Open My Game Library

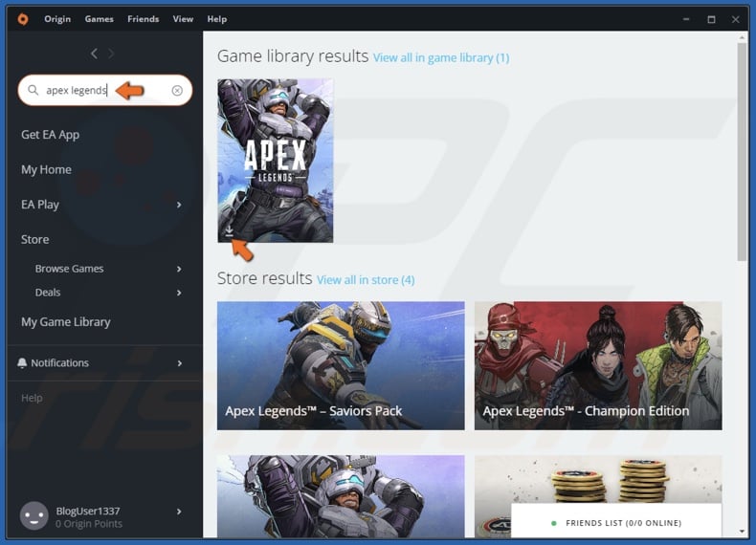pyautogui.click(x=66, y=322)
